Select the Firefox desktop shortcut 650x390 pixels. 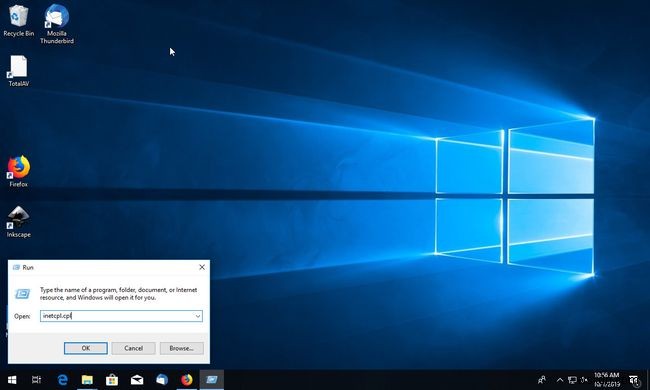point(18,171)
